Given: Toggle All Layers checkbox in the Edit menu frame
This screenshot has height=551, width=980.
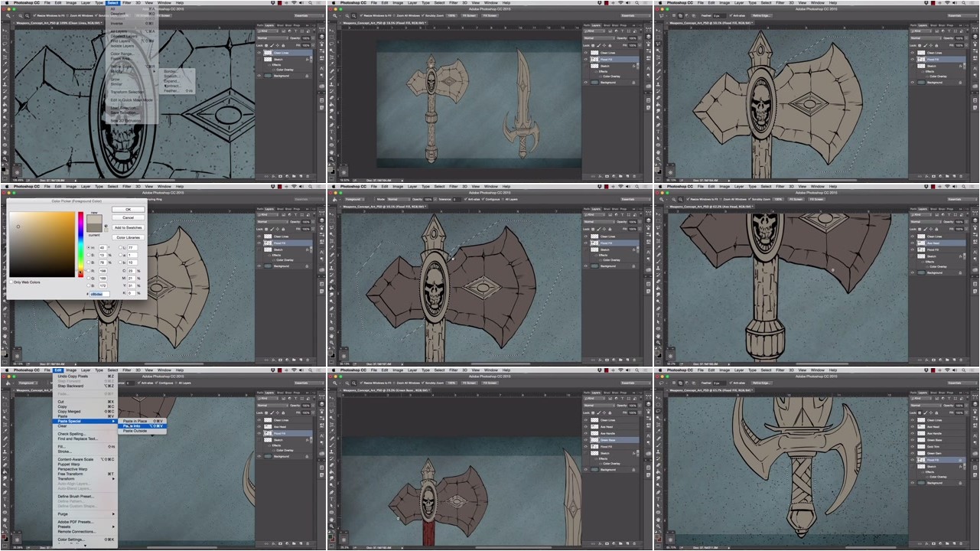Looking at the screenshot, I should pos(177,383).
